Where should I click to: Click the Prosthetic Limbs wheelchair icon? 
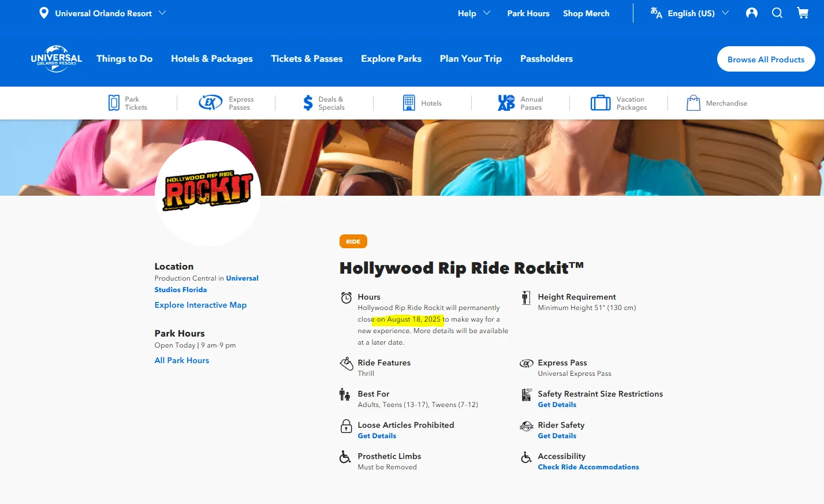(345, 457)
